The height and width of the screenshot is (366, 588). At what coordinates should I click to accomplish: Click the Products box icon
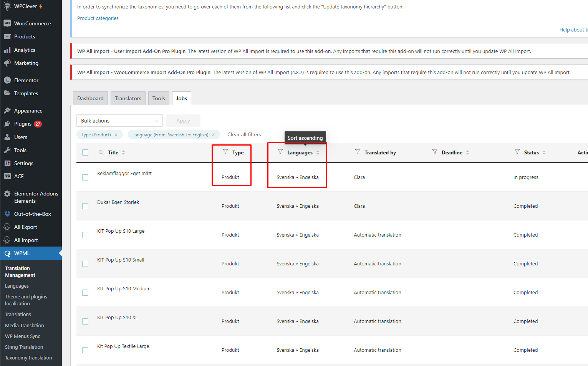coord(7,36)
